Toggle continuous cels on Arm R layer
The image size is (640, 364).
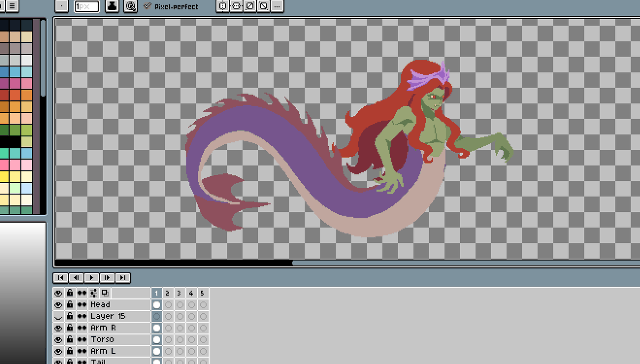(x=82, y=328)
